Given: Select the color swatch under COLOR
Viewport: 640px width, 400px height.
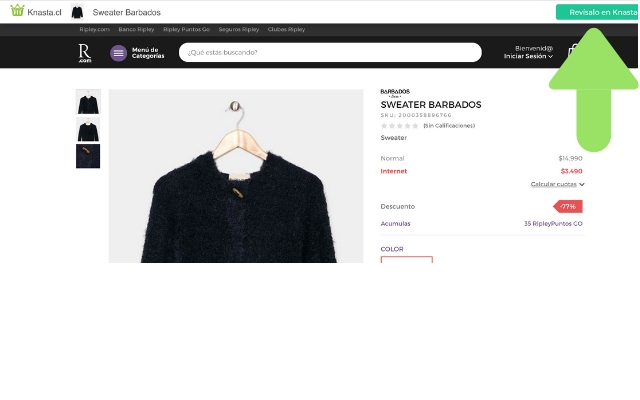Looking at the screenshot, I should click(407, 260).
